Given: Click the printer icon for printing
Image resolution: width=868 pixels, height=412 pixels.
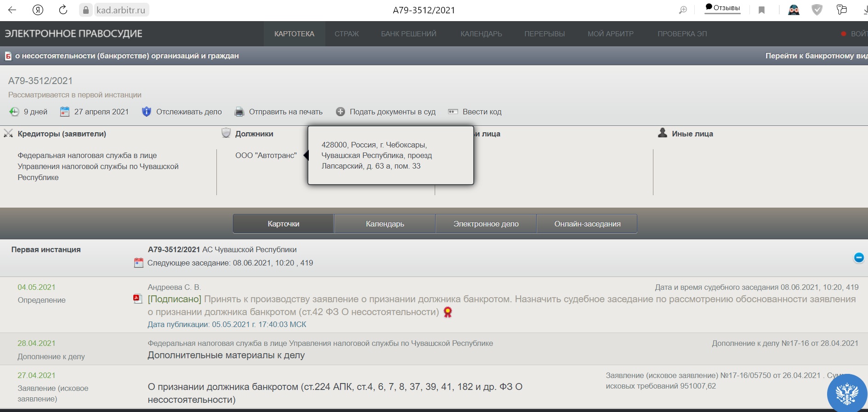Looking at the screenshot, I should pyautogui.click(x=239, y=112).
